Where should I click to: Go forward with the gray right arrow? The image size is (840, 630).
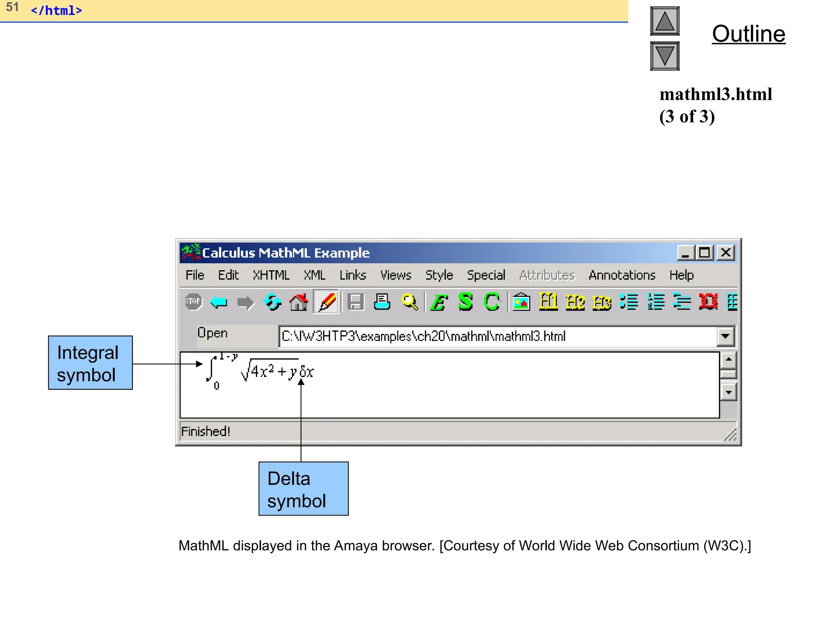(x=246, y=303)
